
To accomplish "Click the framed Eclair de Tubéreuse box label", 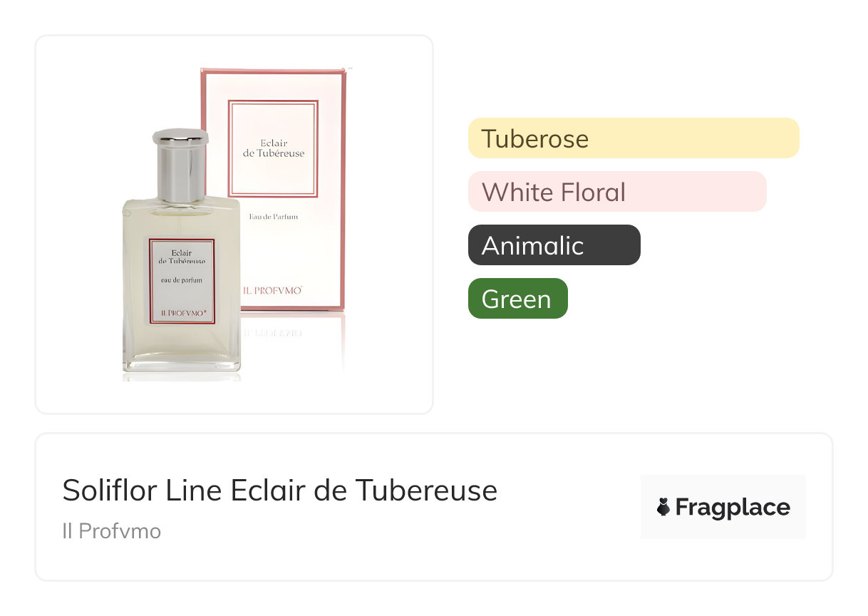I will [x=273, y=148].
